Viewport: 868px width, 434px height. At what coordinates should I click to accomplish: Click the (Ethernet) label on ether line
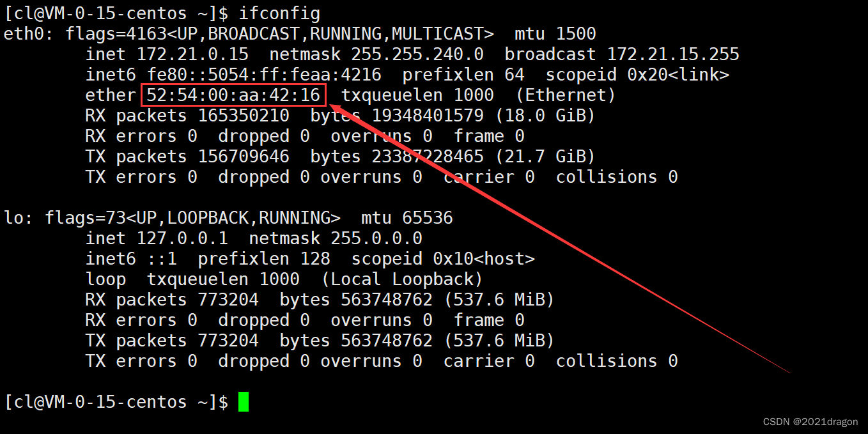pyautogui.click(x=565, y=95)
